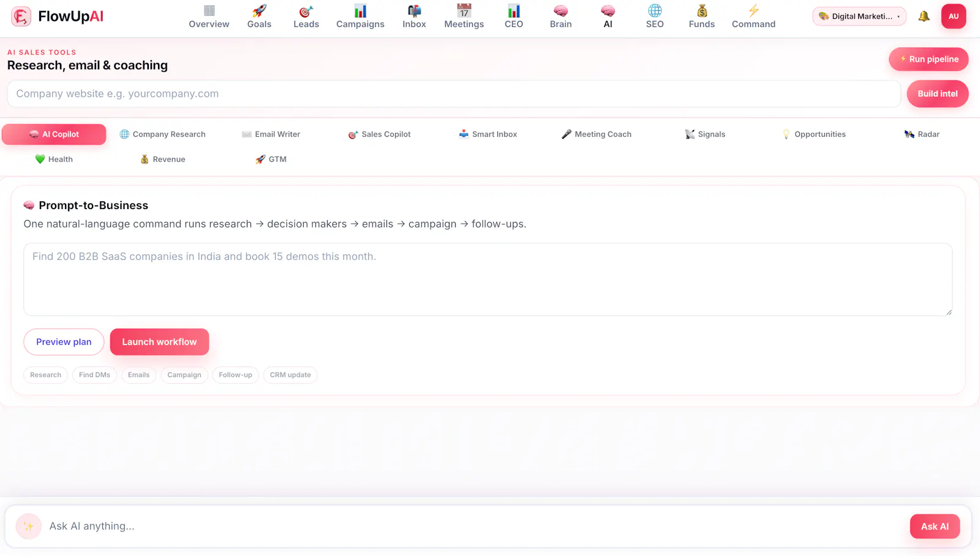Open the SEO globe icon
Image resolution: width=980 pixels, height=556 pixels.
[x=655, y=11]
